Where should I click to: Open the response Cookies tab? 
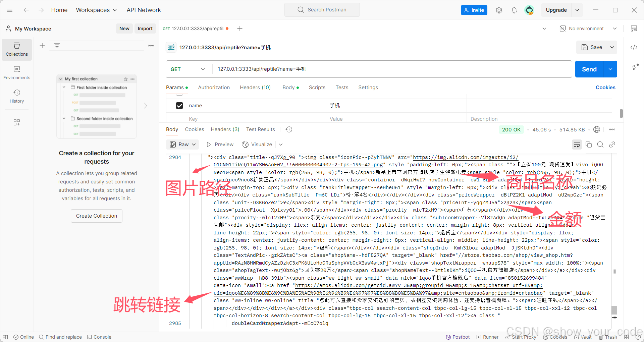[195, 129]
